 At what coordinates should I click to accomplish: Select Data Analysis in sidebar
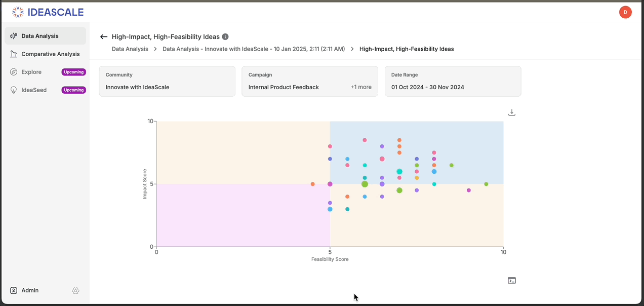coord(46,36)
